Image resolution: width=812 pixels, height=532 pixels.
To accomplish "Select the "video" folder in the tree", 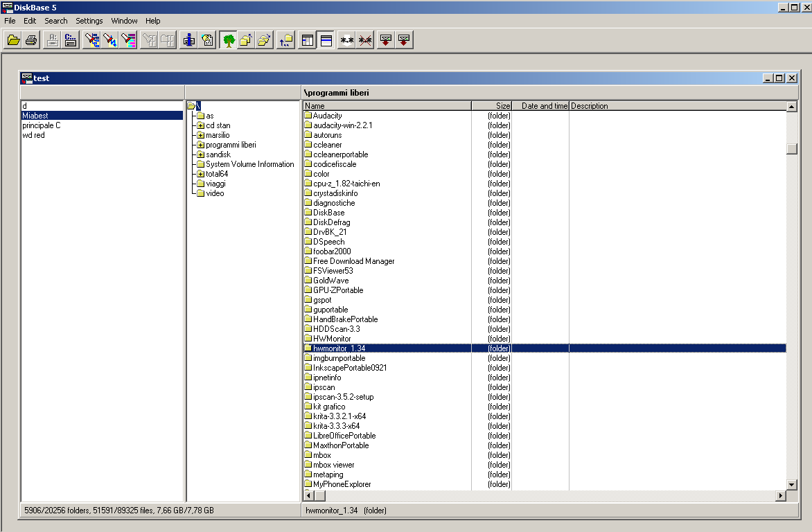I will 215,193.
